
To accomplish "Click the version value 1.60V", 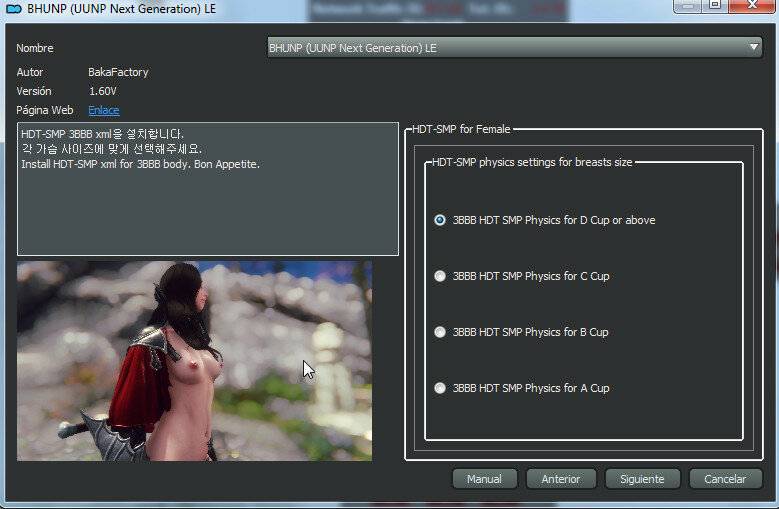I will 103,91.
